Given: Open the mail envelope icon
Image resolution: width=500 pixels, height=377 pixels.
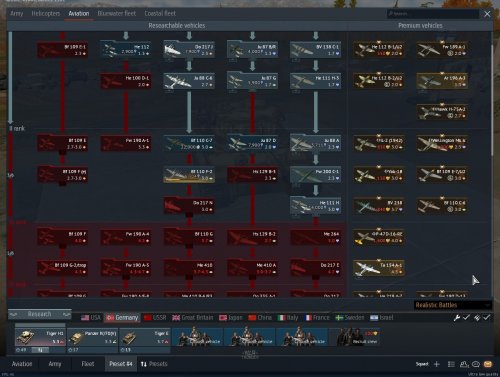Looking at the screenshot, I should click(488, 364).
